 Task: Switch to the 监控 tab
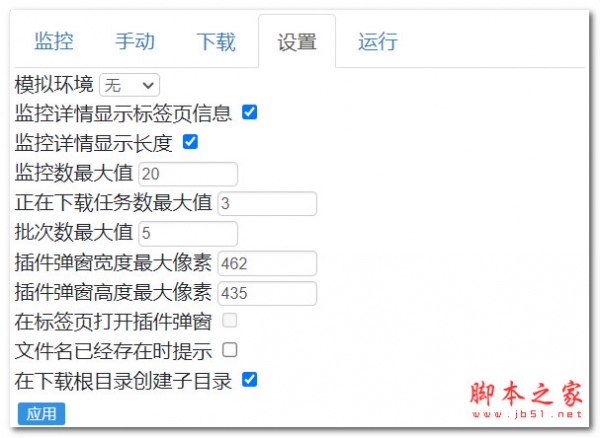click(54, 42)
